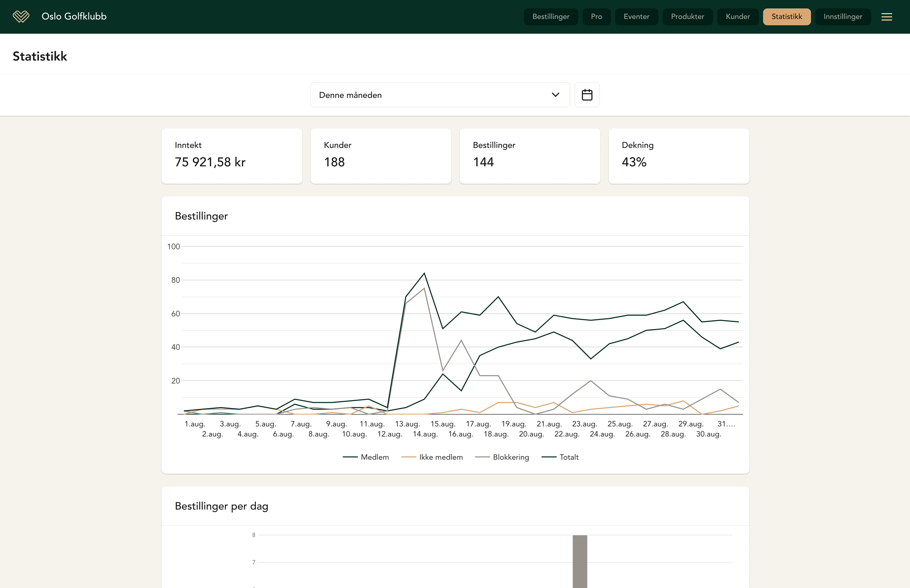
Task: Click the Dekning 43% card
Action: coord(679,156)
